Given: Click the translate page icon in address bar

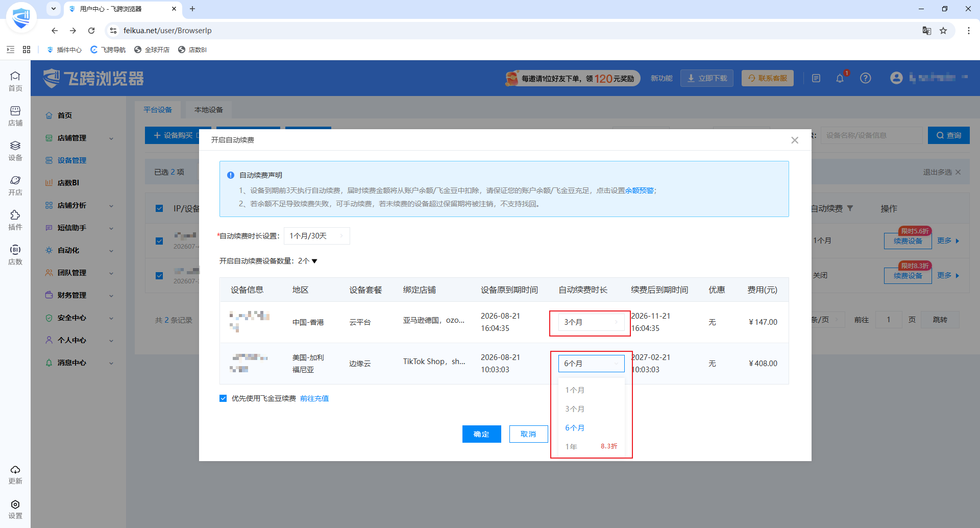Looking at the screenshot, I should pyautogui.click(x=927, y=31).
